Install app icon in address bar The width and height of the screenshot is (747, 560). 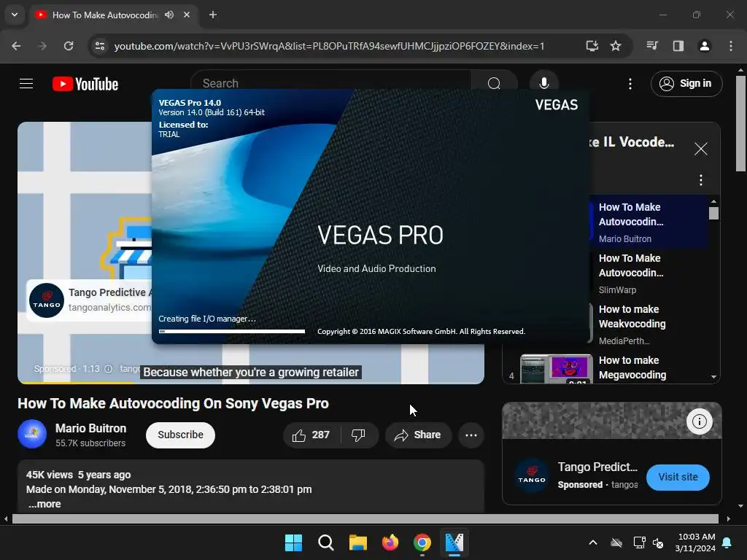tap(592, 46)
